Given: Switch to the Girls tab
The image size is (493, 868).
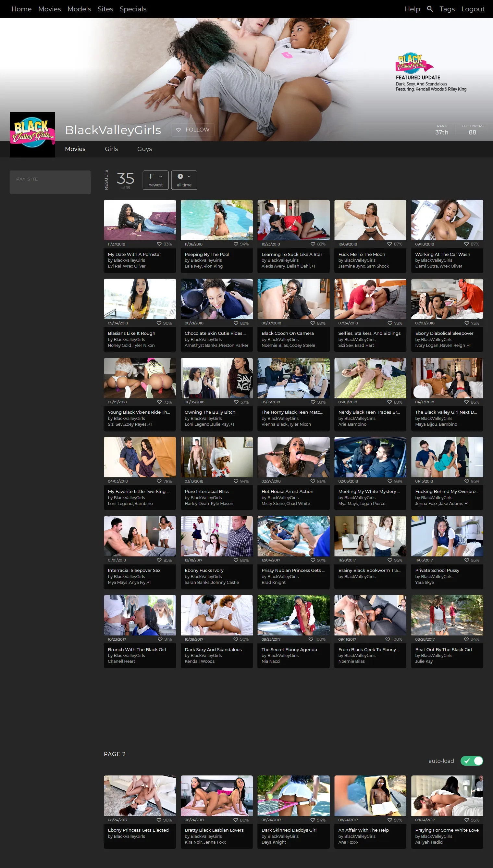Looking at the screenshot, I should [111, 149].
